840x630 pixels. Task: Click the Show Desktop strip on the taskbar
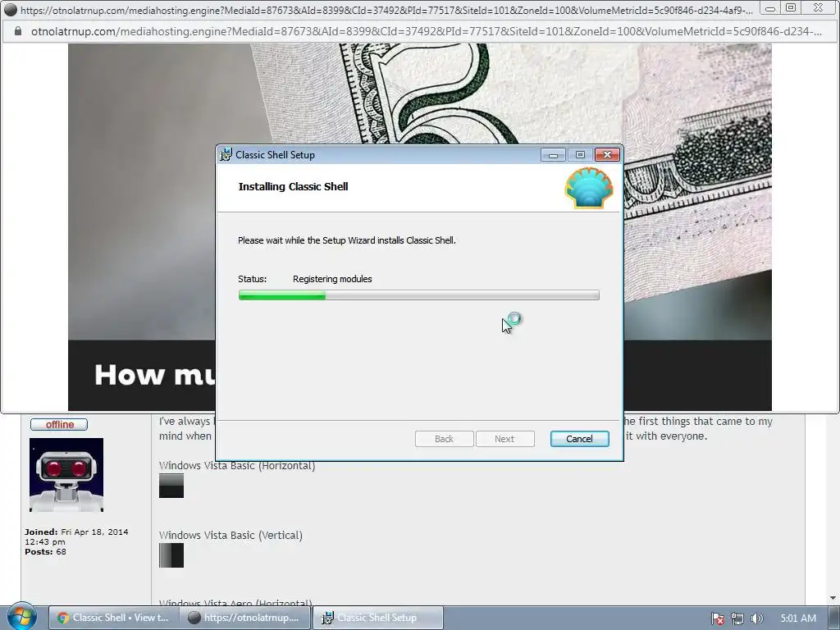tap(833, 619)
